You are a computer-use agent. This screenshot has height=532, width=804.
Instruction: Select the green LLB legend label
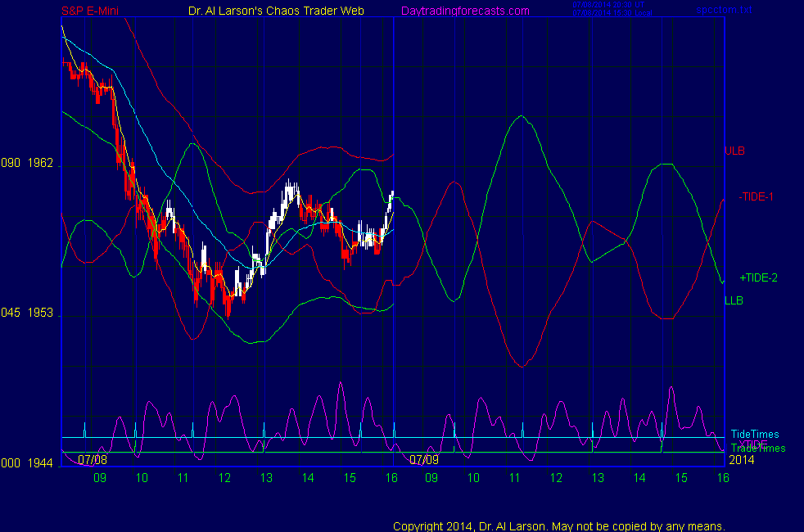(734, 300)
